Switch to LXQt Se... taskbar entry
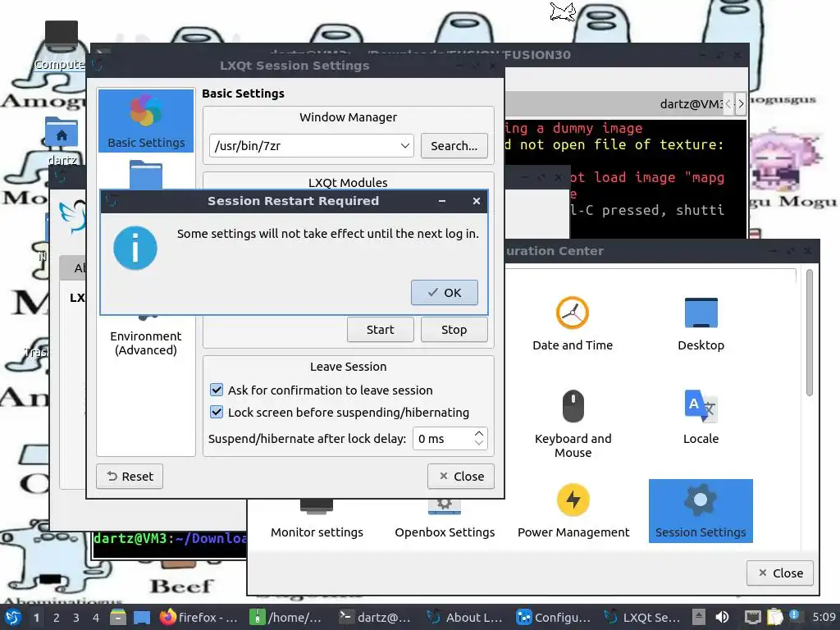840x630 pixels. (x=643, y=618)
